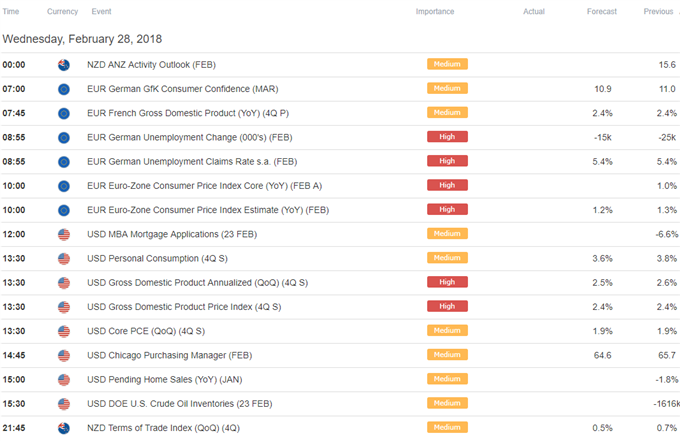Open USD Personal Consumption (4Q S) event
The width and height of the screenshot is (680, 441).
pyautogui.click(x=157, y=259)
